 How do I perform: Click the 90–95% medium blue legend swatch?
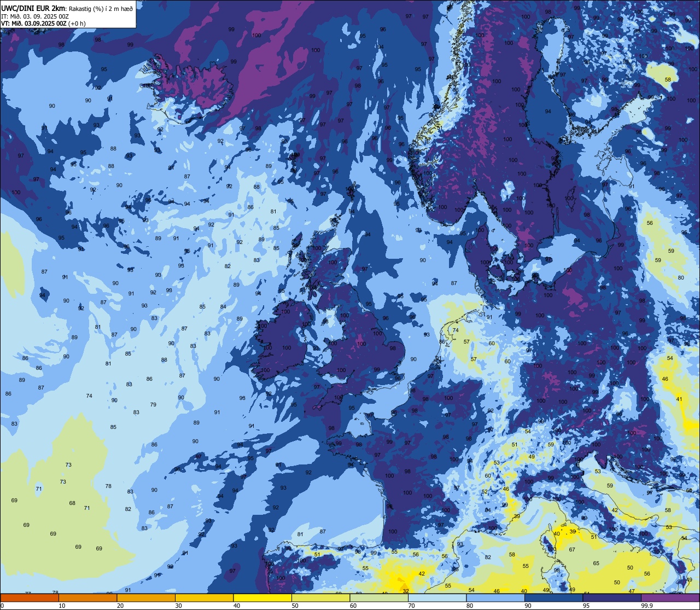(553, 597)
